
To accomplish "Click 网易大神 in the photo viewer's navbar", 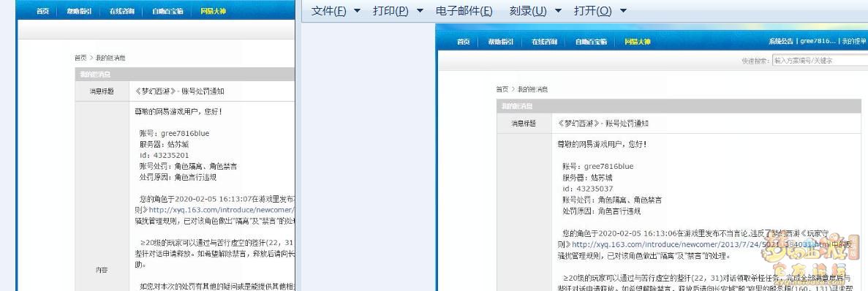I will [637, 42].
